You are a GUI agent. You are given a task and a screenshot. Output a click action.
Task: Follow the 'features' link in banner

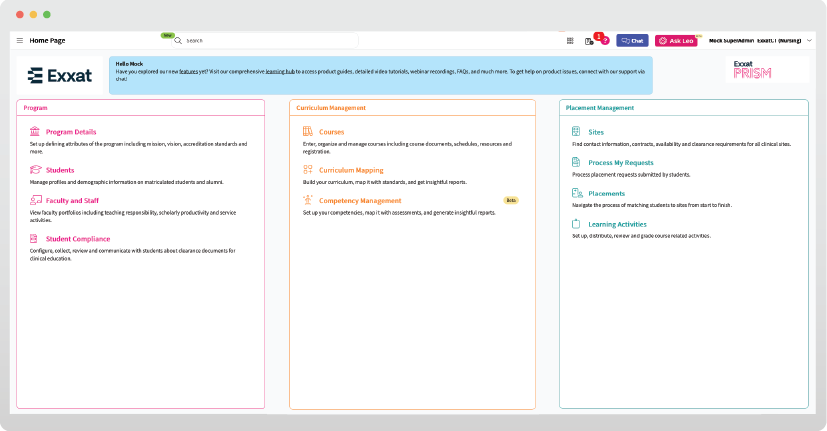(189, 71)
